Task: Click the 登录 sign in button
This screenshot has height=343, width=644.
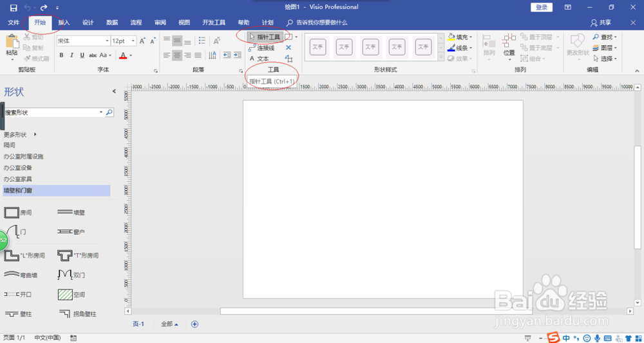Action: tap(542, 7)
